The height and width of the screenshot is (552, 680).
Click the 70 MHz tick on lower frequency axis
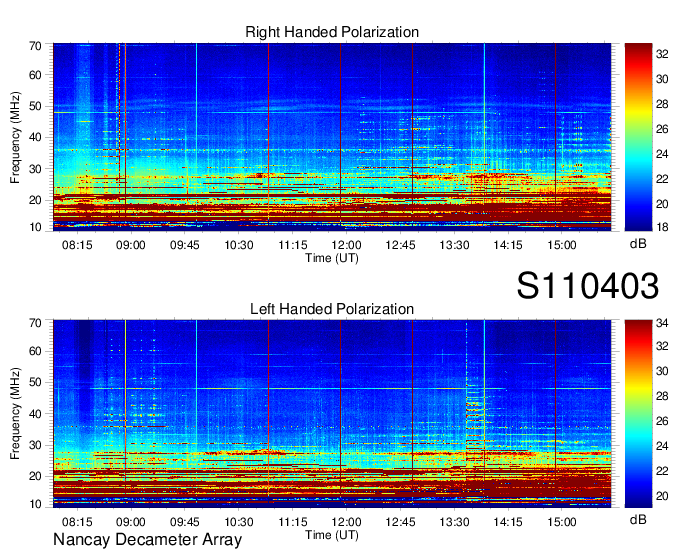point(35,323)
